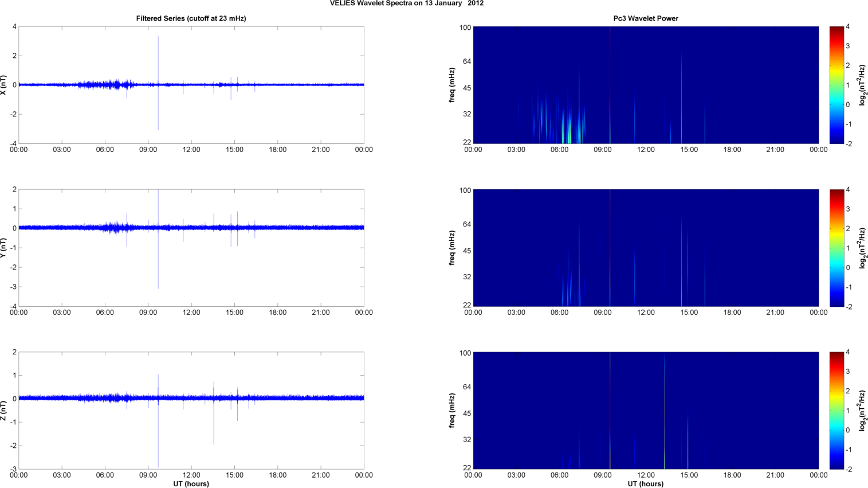Click the "Z (nT)" axis label

4,411
